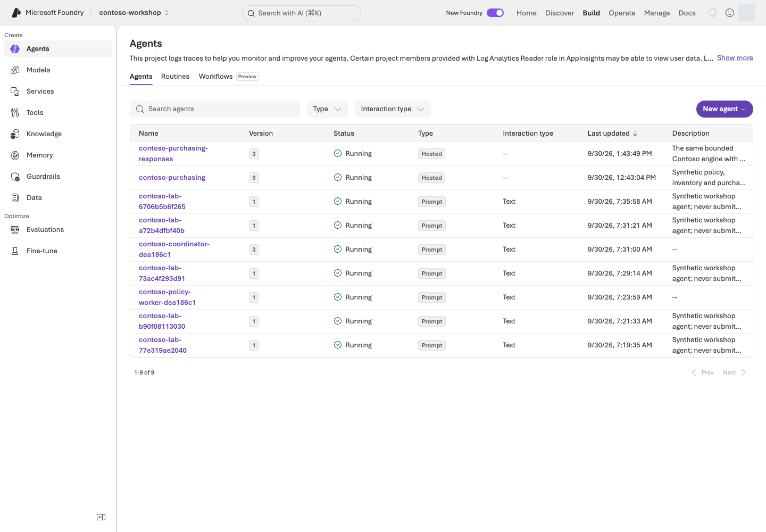Open the Interaction type filter dropdown
This screenshot has height=532, width=766.
pos(393,109)
